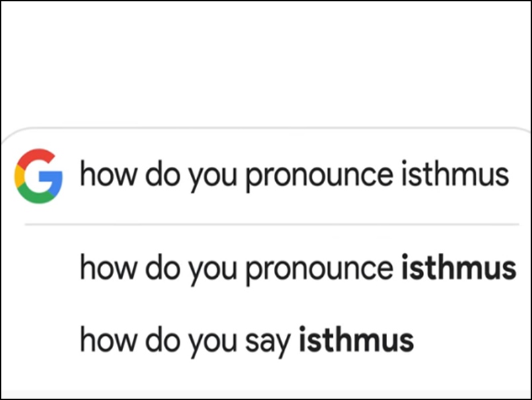Select suggestion 'how do you pronounce isthmus'

[297, 269]
